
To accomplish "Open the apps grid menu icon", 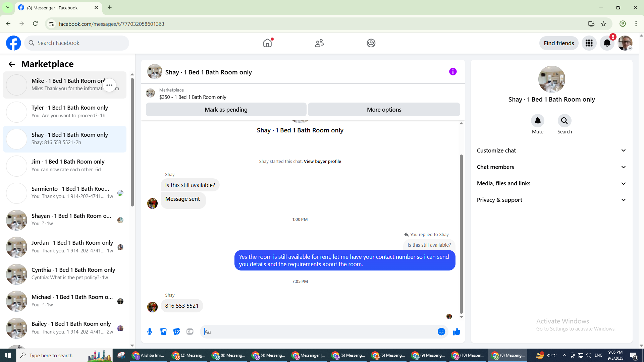I will click(x=589, y=43).
